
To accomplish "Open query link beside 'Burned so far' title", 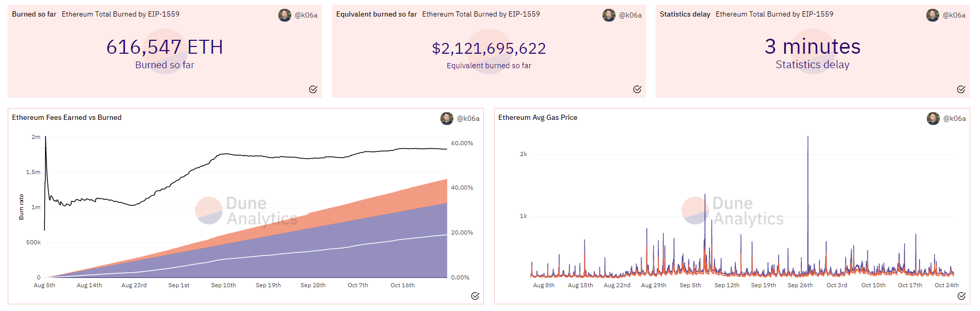I will (121, 14).
